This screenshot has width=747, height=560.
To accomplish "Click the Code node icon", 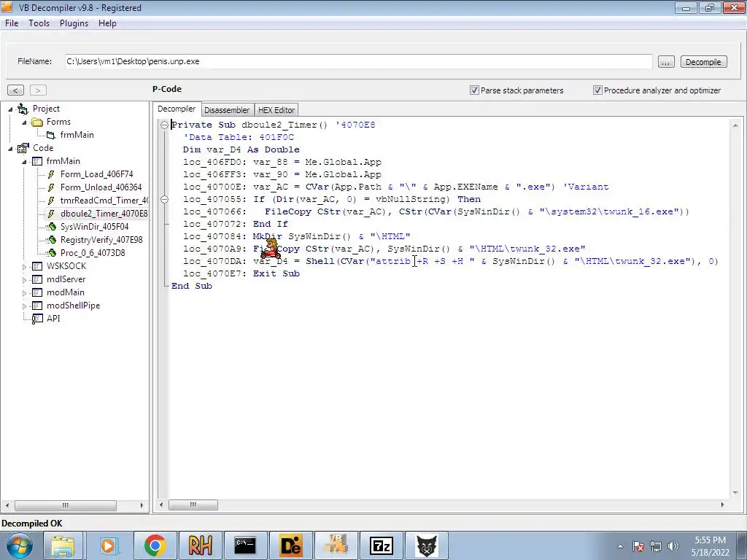I will coord(23,148).
